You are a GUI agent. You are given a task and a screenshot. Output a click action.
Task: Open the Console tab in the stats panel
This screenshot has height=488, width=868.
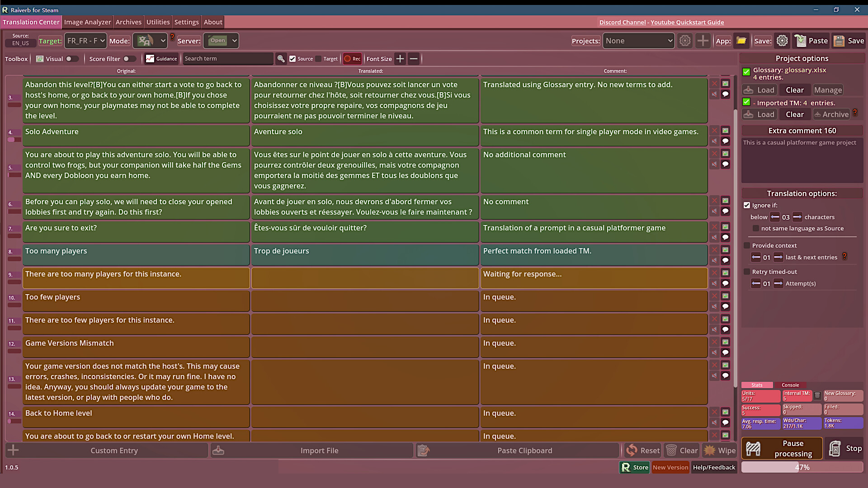(791, 385)
